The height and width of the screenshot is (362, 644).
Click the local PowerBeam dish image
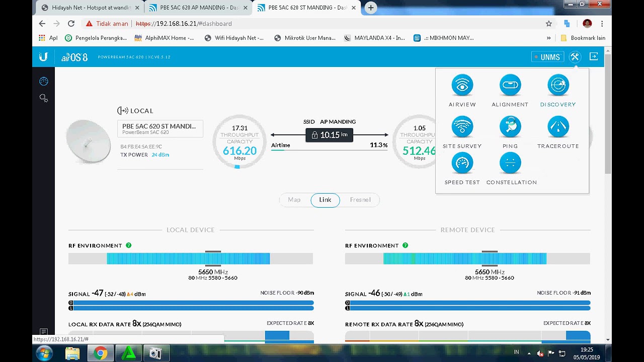(89, 141)
